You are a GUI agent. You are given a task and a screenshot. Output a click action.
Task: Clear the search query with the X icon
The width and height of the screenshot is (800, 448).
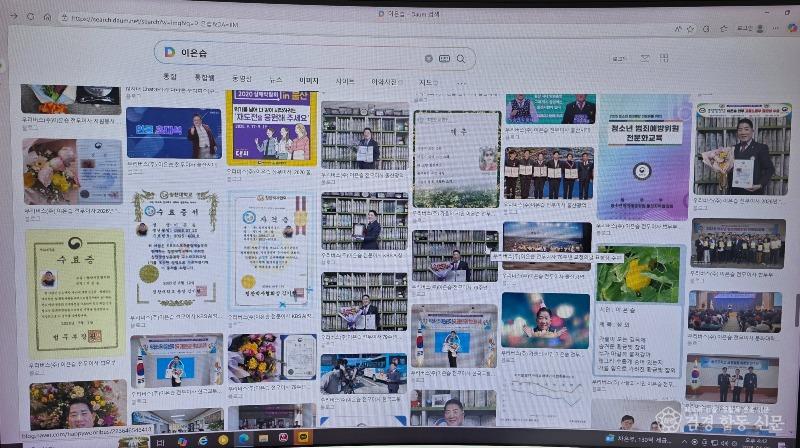[x=429, y=58]
